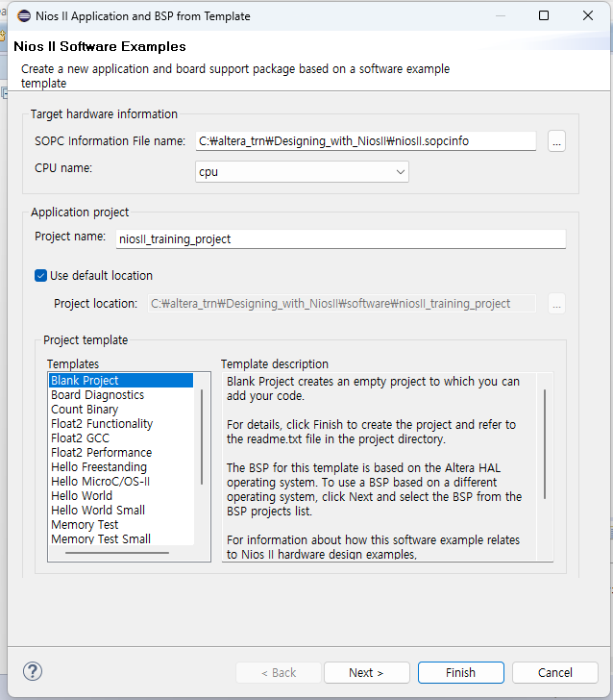This screenshot has width=613, height=700.
Task: Close the Nios II dialog window
Action: [x=588, y=15]
